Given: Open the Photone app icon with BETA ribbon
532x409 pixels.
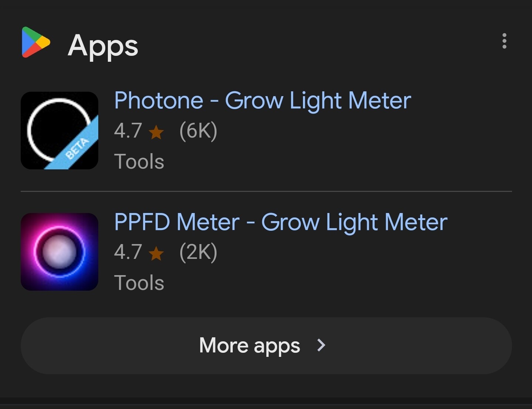Looking at the screenshot, I should (x=59, y=131).
